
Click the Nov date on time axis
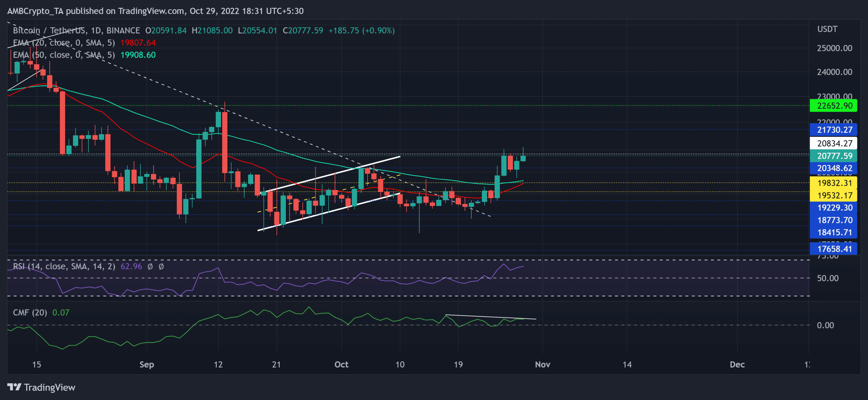(x=542, y=364)
